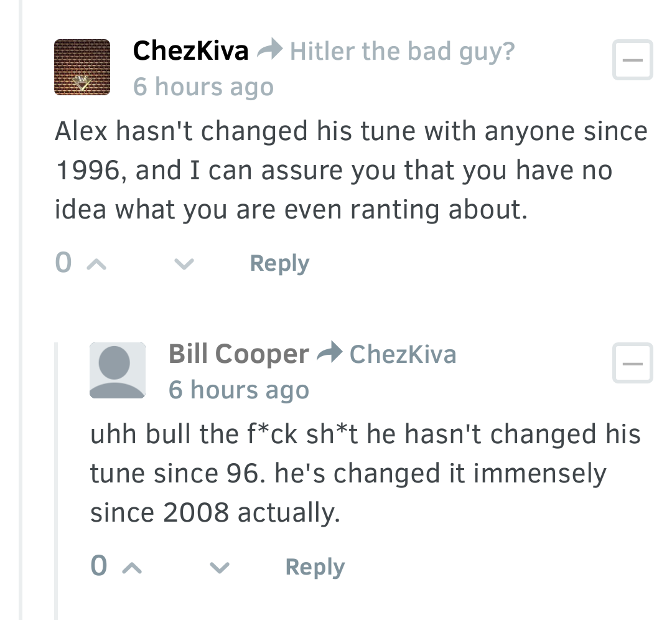Viewport: 672px width, 620px height.
Task: Open the "6 hours ago" permalink on ChezKiva's comment
Action: pos(203,87)
